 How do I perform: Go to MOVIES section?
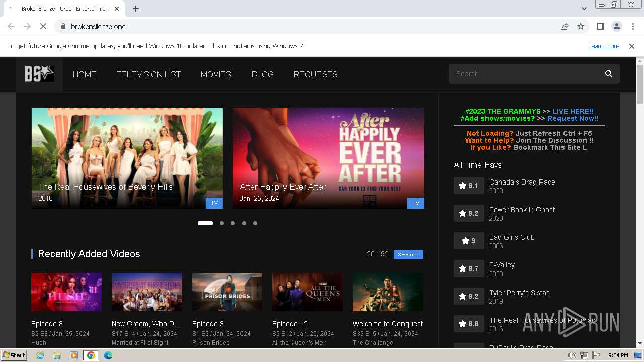(x=216, y=74)
